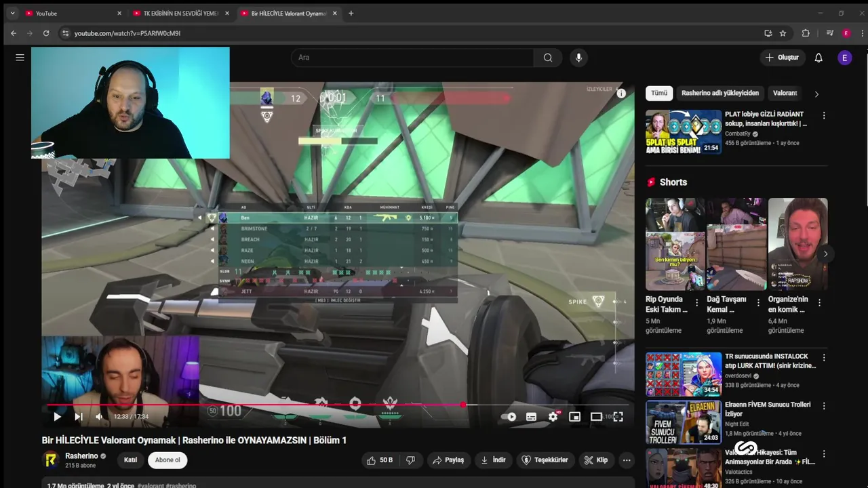
Task: Open options for Organize'nin short
Action: point(819,303)
